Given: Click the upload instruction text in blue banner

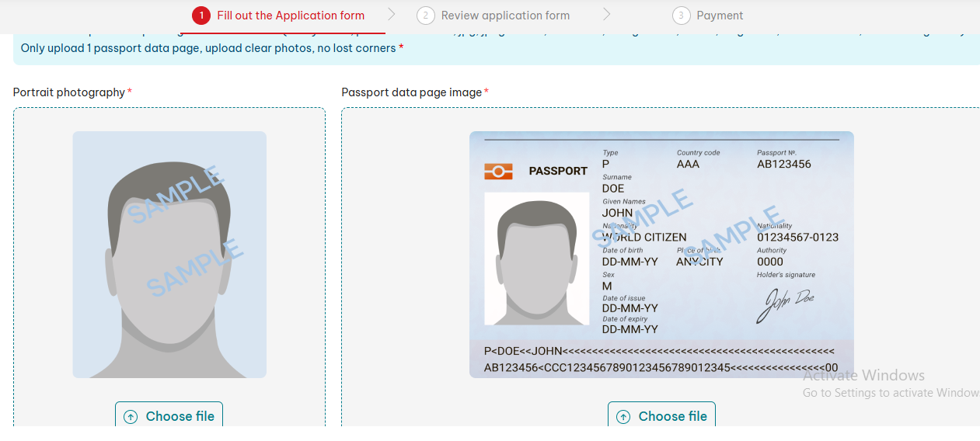Looking at the screenshot, I should click(208, 48).
